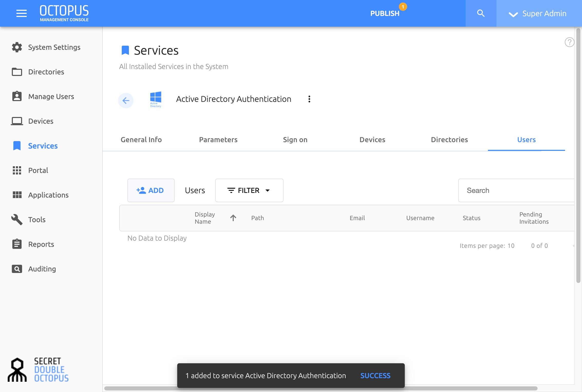The width and height of the screenshot is (582, 392).
Task: Open the FILTER dropdown
Action: [249, 190]
